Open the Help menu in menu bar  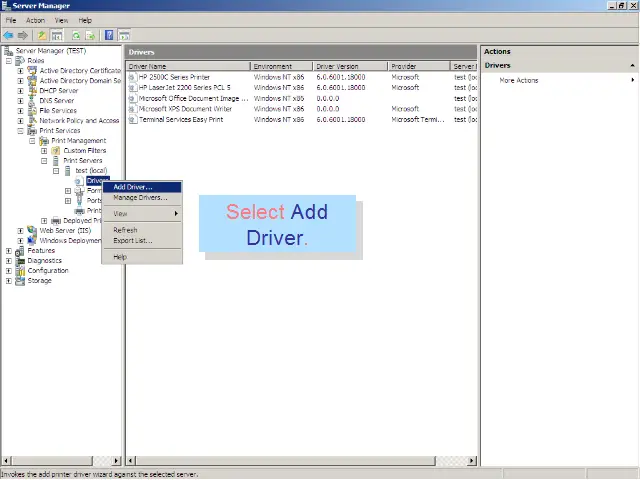pyautogui.click(x=85, y=20)
